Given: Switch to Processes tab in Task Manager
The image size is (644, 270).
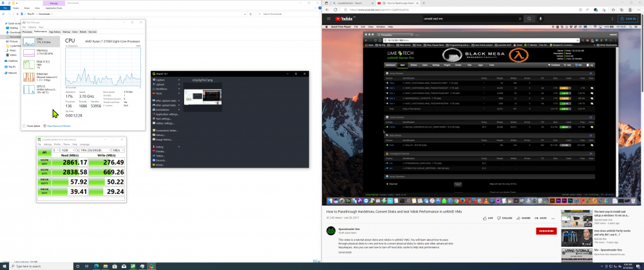Looking at the screenshot, I should coord(27,32).
